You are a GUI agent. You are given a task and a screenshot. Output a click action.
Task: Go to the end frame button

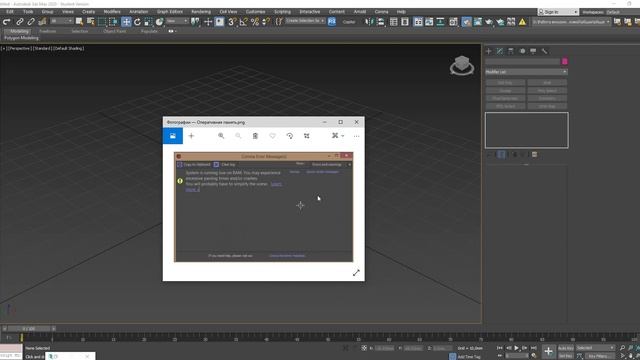coord(533,348)
